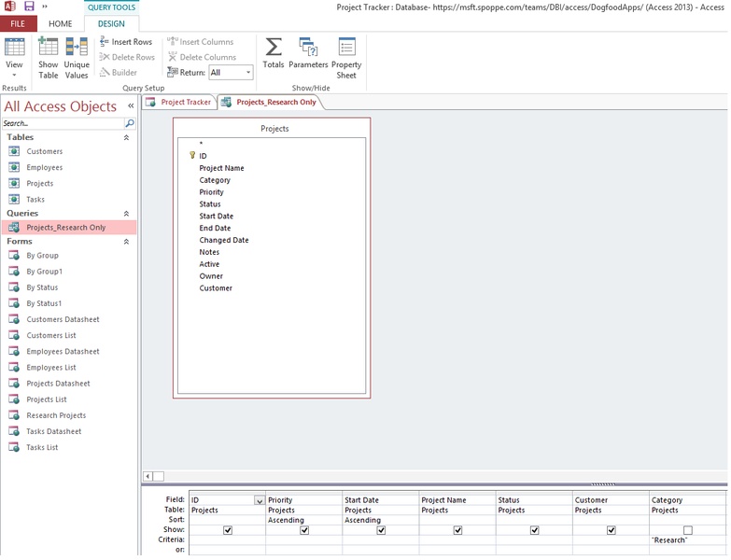
Task: Show the Property Sheet
Action: pyautogui.click(x=346, y=58)
